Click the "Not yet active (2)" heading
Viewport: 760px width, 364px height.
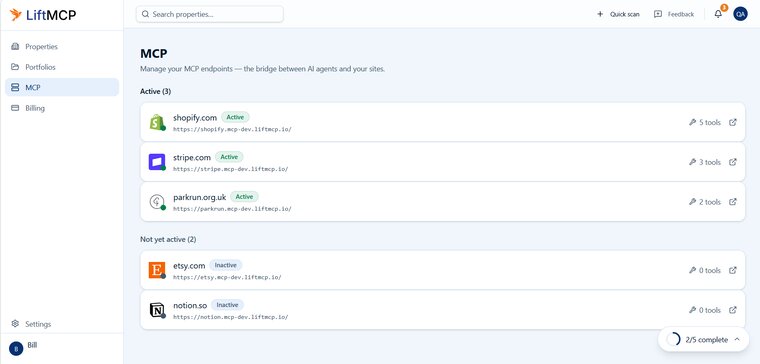click(x=168, y=239)
